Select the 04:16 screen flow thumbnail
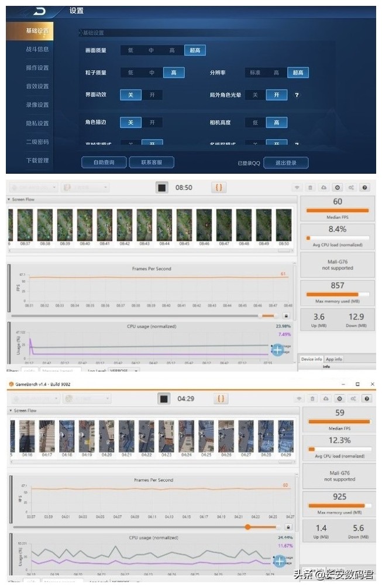The image size is (382, 588). pyautogui.click(x=27, y=436)
